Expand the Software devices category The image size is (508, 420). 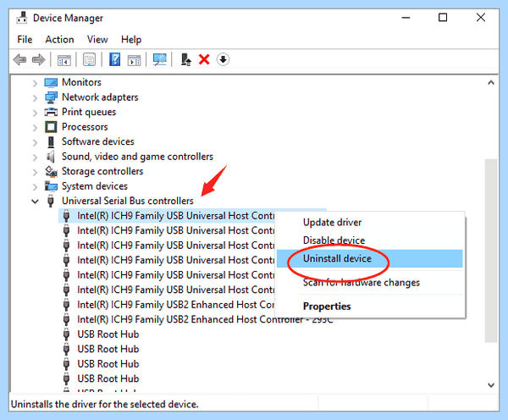pos(35,142)
